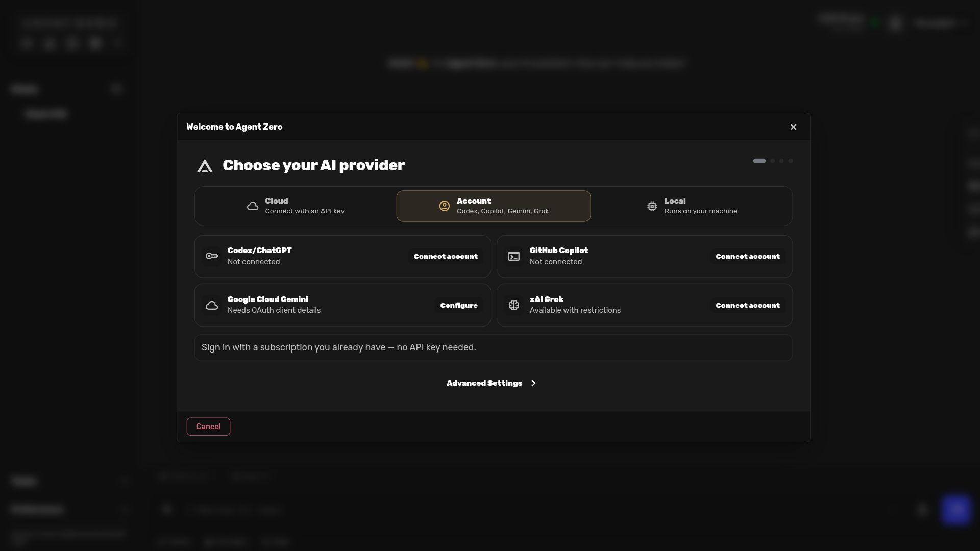Click 'Choose your AI provider' heading
This screenshot has height=551, width=980.
point(313,165)
